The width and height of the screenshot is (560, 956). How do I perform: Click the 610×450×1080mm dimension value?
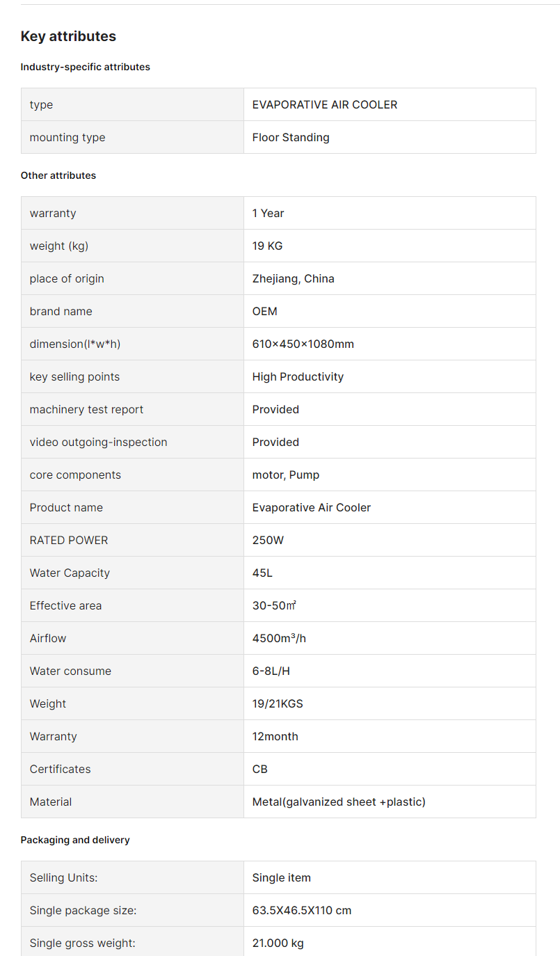tap(303, 344)
